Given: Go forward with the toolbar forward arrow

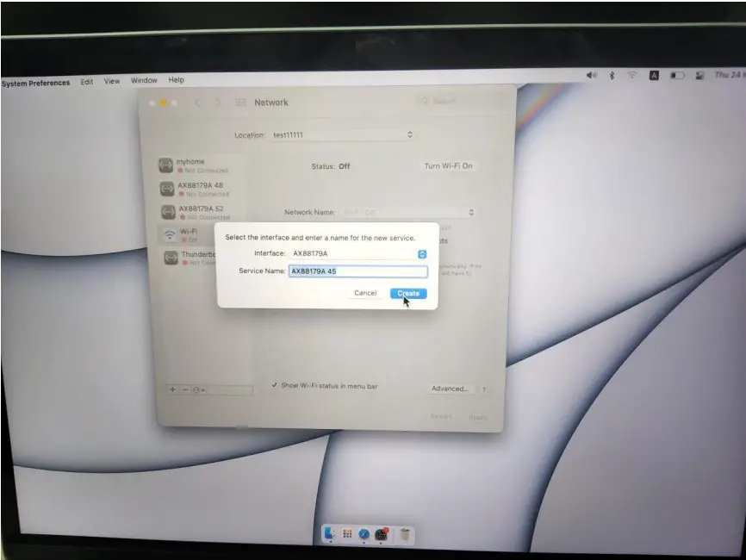Looking at the screenshot, I should [x=218, y=103].
